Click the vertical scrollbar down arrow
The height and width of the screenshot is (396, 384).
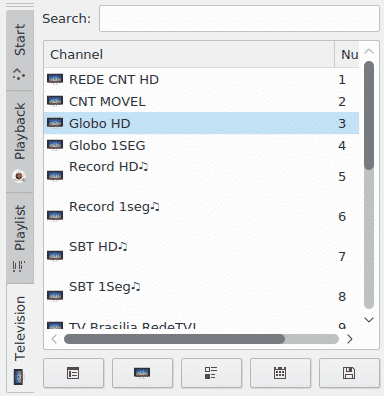(369, 320)
